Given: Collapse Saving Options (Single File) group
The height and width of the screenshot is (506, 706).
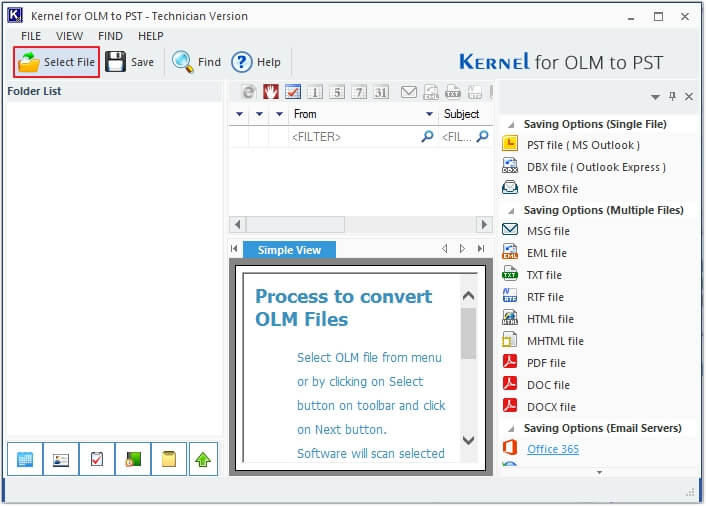Looking at the screenshot, I should [x=511, y=124].
